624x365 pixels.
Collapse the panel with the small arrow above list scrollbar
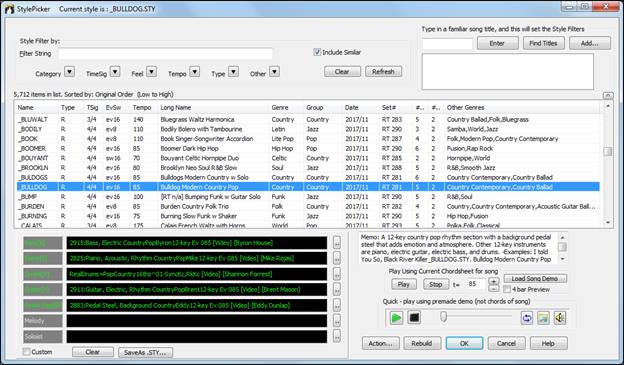pos(608,96)
